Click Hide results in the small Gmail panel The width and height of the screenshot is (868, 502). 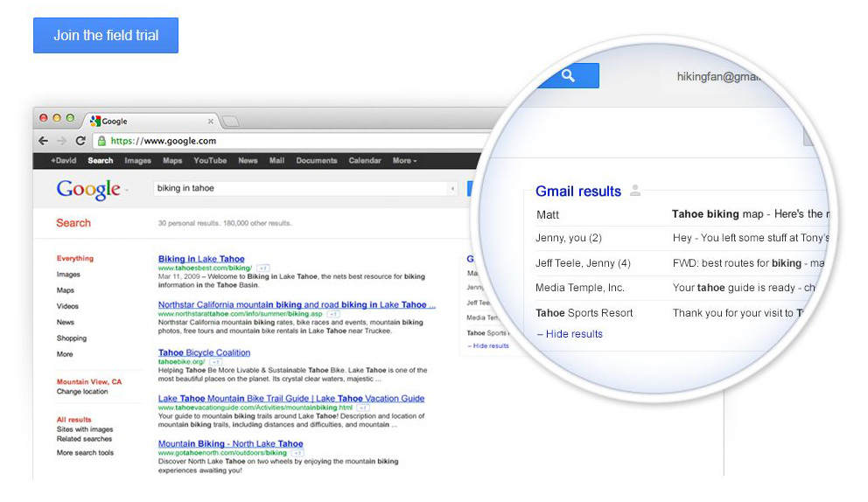point(488,346)
